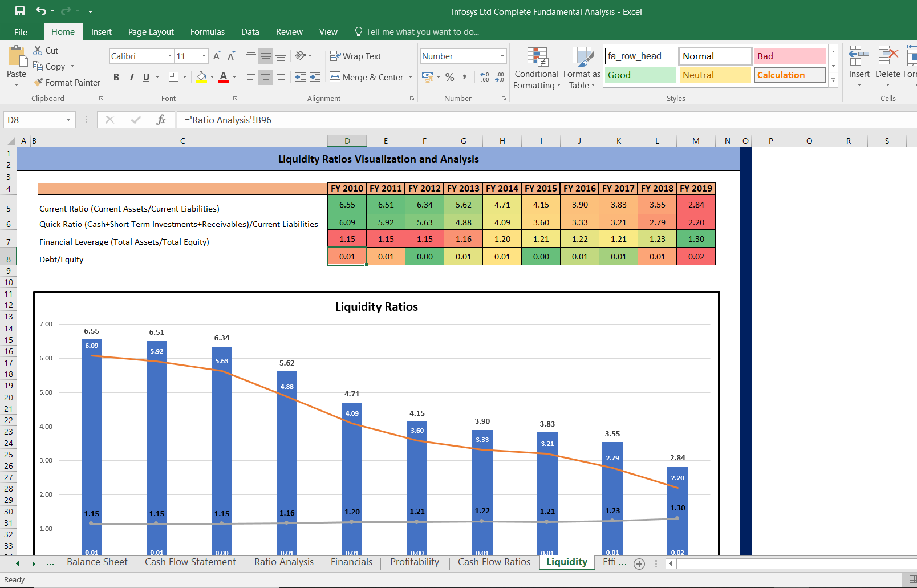
Task: Toggle Underline formatting button
Action: coord(147,77)
